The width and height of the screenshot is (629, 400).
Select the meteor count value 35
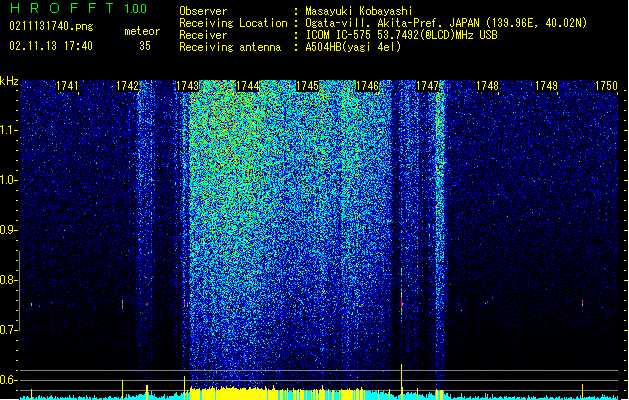tap(145, 46)
